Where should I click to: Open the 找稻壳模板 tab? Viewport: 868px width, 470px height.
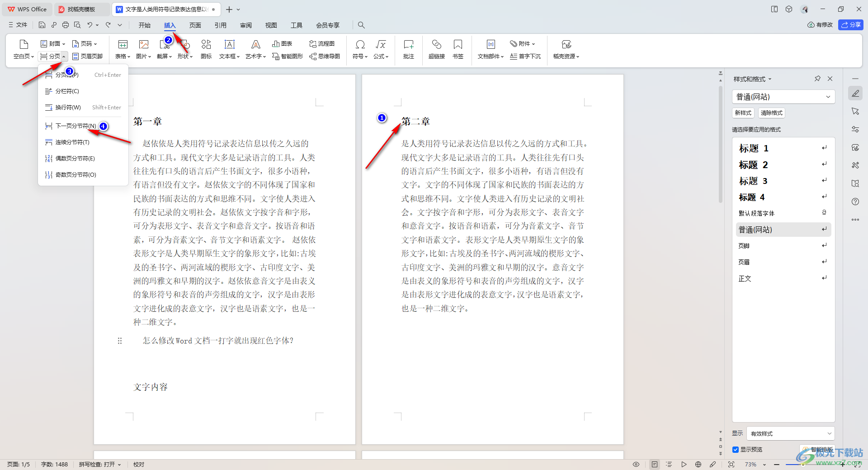(82, 9)
